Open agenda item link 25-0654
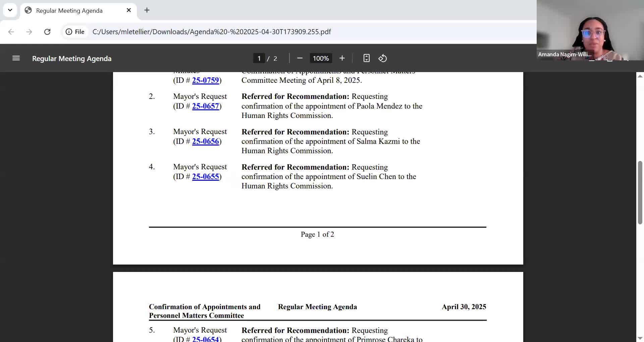644x342 pixels. 205,339
